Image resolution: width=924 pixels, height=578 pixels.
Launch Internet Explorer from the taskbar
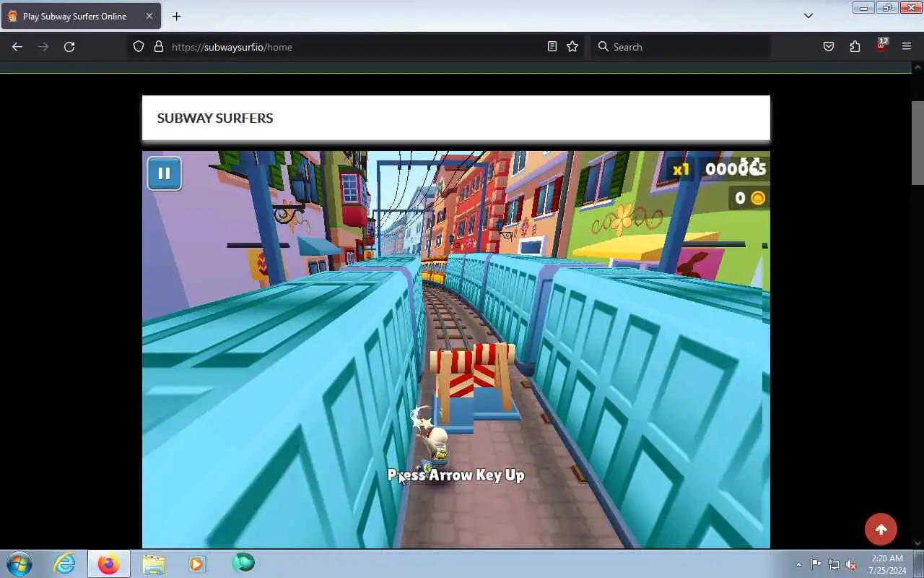[x=65, y=563]
